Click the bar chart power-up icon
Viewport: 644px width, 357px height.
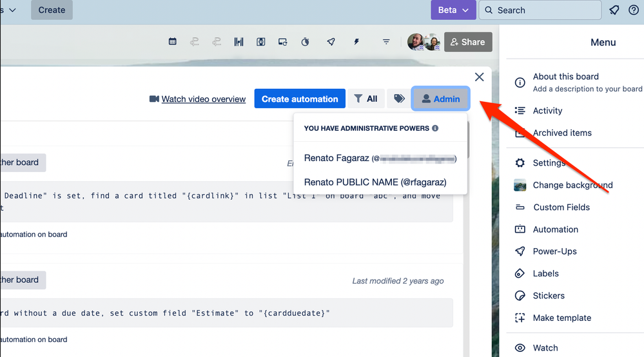[x=239, y=41]
